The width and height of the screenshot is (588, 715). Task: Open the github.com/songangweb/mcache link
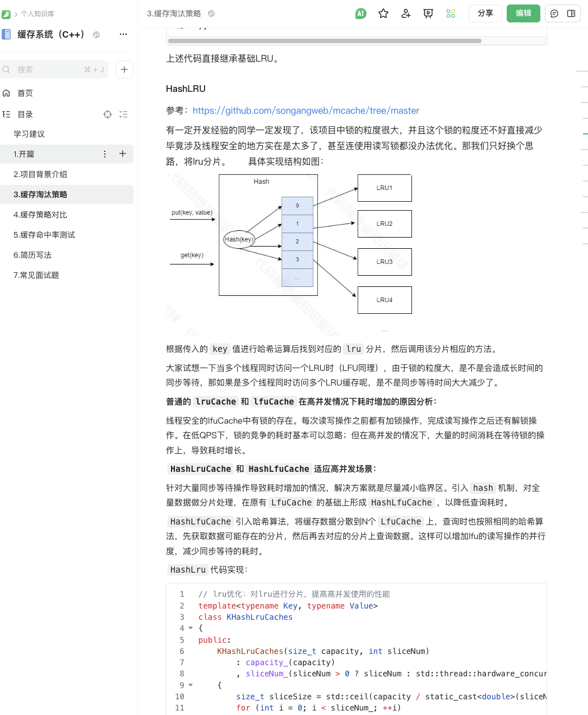click(x=306, y=111)
